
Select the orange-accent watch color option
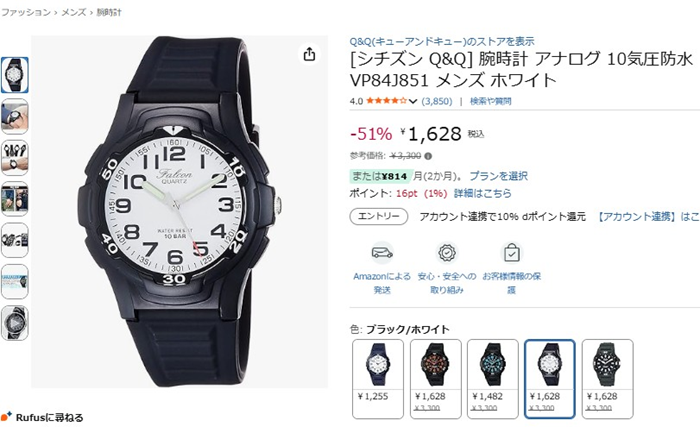[x=435, y=379]
